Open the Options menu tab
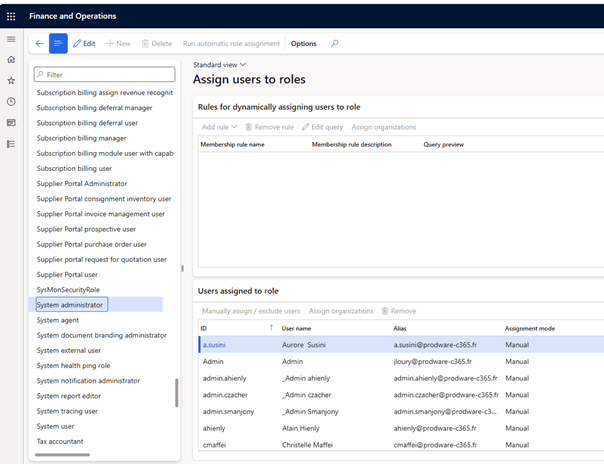This screenshot has height=464, width=604. (x=304, y=44)
